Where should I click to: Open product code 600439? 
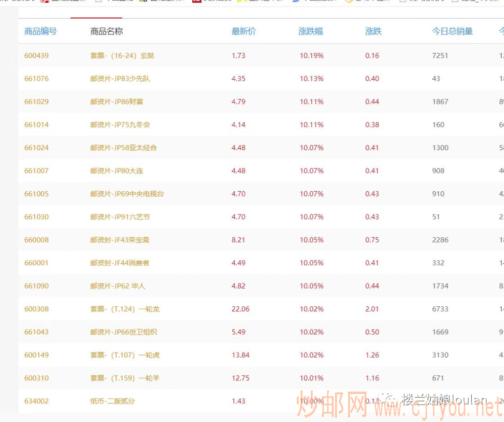click(x=36, y=55)
